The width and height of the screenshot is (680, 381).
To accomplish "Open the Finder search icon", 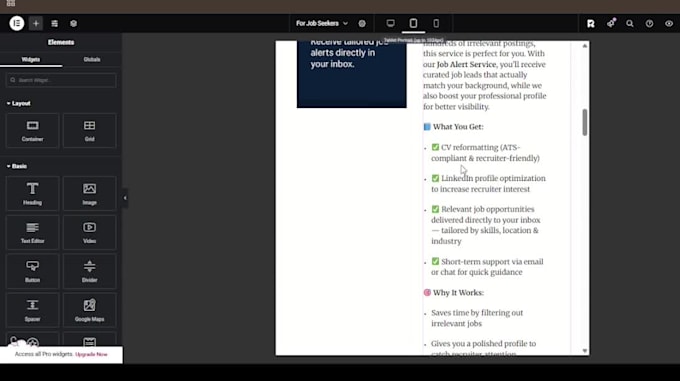I will (x=630, y=23).
